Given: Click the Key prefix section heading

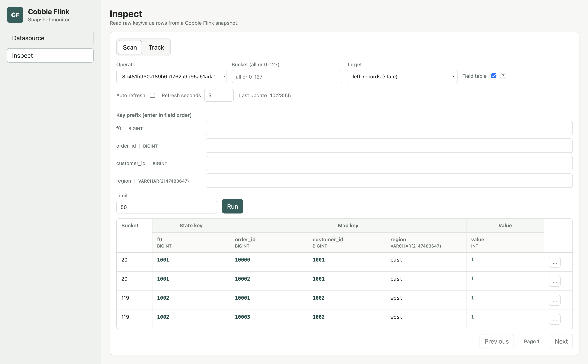Looking at the screenshot, I should click(x=154, y=115).
